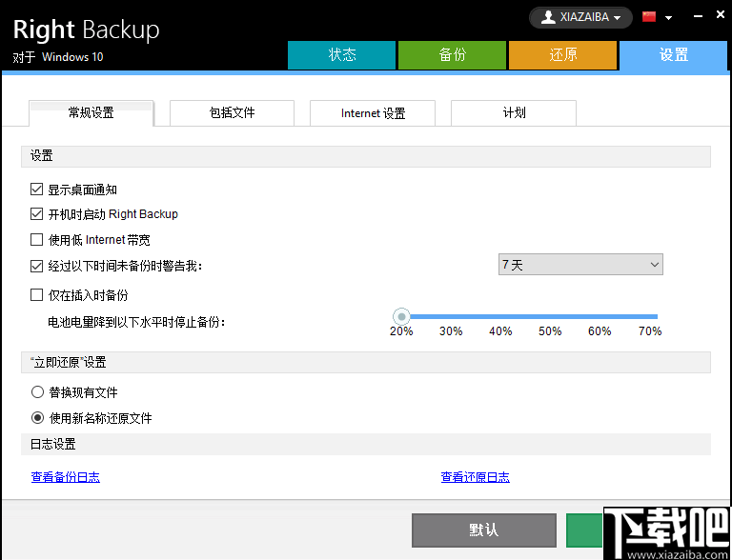Screen dimensions: 732x560
Task: Click the 40% label under slider
Action: pyautogui.click(x=500, y=331)
